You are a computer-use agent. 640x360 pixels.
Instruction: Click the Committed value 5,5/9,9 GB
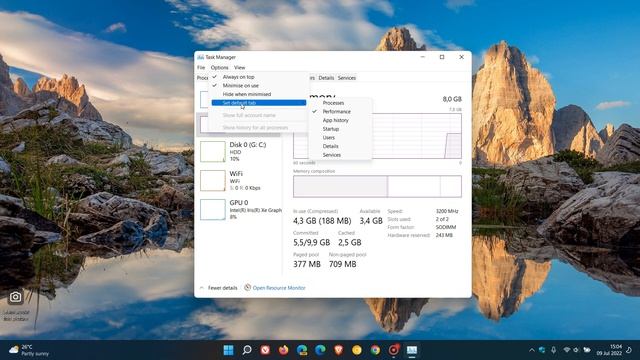tap(311, 242)
